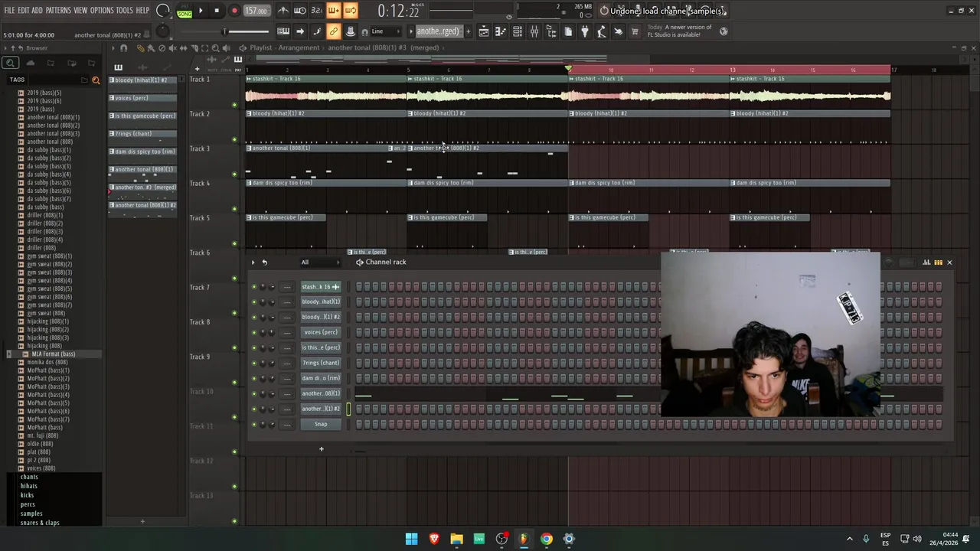The image size is (980, 551).
Task: Mute the 'stash..k 16' channel green LED
Action: click(x=254, y=286)
